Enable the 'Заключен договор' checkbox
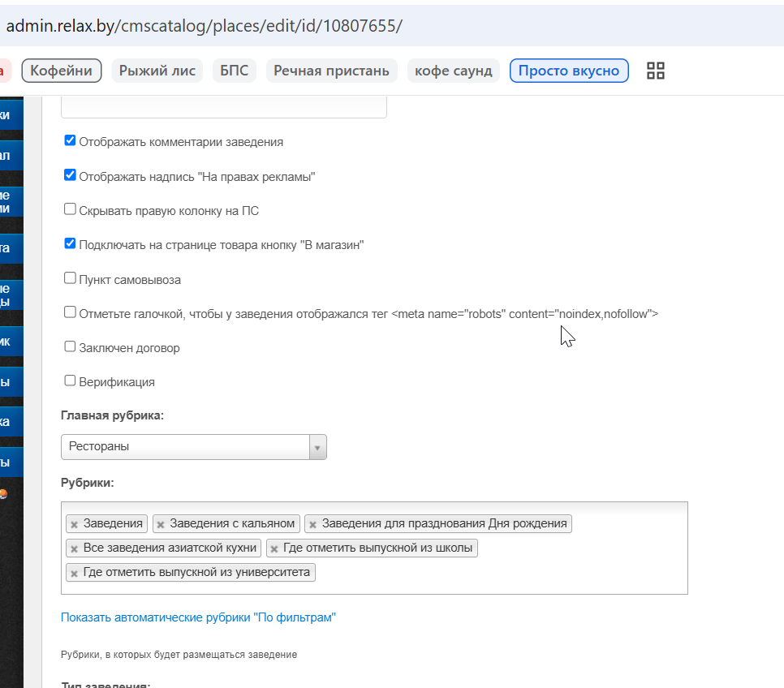784x688 pixels. pos(70,346)
